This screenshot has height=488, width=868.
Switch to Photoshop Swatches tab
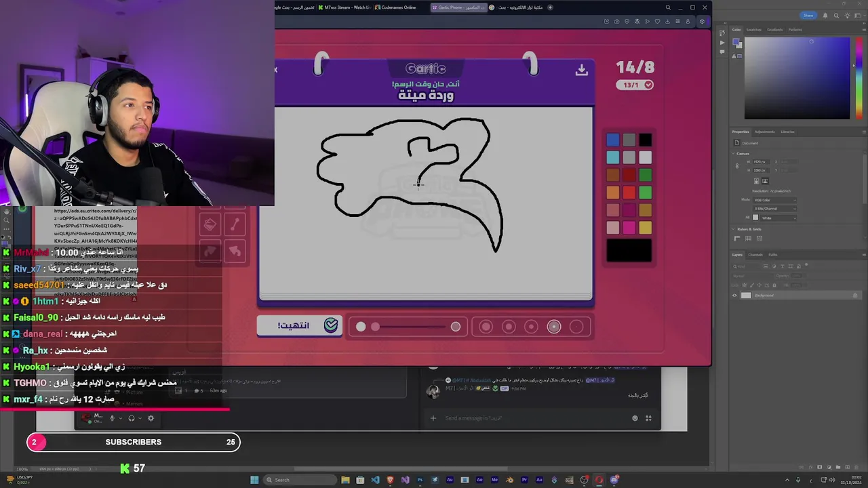click(x=754, y=30)
